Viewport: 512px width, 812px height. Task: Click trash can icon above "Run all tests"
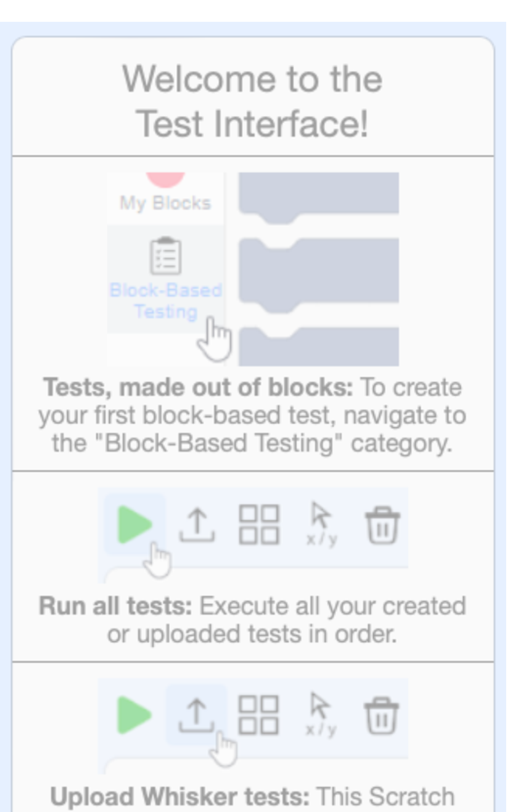383,525
